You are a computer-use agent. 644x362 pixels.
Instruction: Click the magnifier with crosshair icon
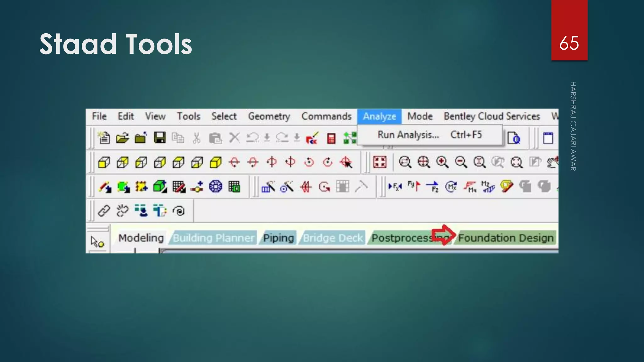click(x=424, y=162)
